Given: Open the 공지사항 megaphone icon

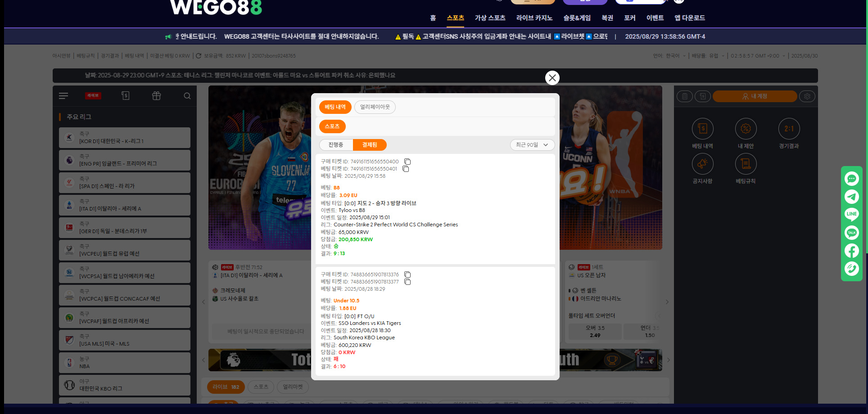Looking at the screenshot, I should click(703, 164).
